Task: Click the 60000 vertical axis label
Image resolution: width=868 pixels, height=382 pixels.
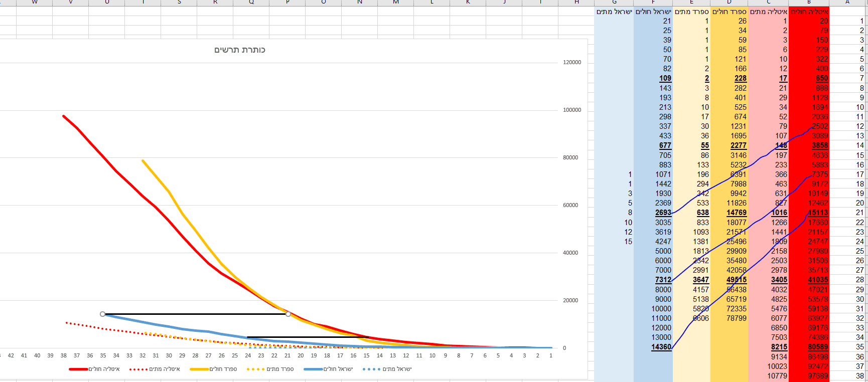Action: 570,205
